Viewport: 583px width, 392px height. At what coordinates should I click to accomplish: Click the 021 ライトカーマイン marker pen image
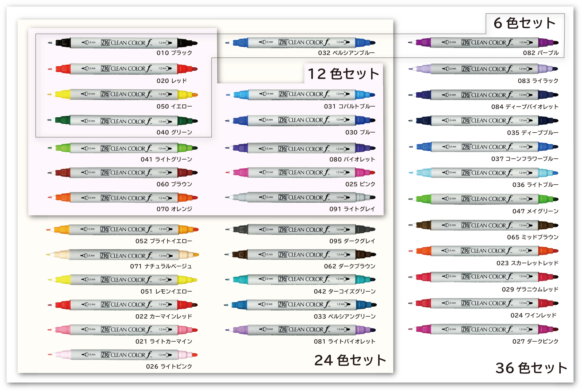pos(123,330)
